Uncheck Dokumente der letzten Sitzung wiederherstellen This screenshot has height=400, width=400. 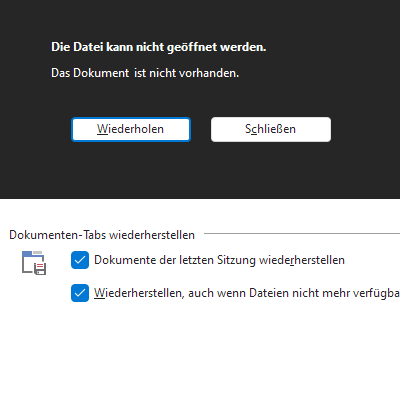click(80, 260)
